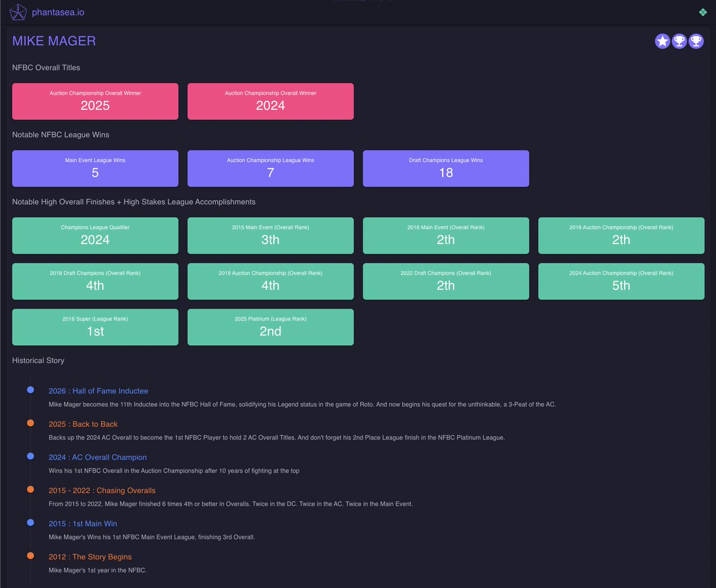Open the 2025 Auction Championship Overall Winner card
The width and height of the screenshot is (716, 588).
pos(95,101)
